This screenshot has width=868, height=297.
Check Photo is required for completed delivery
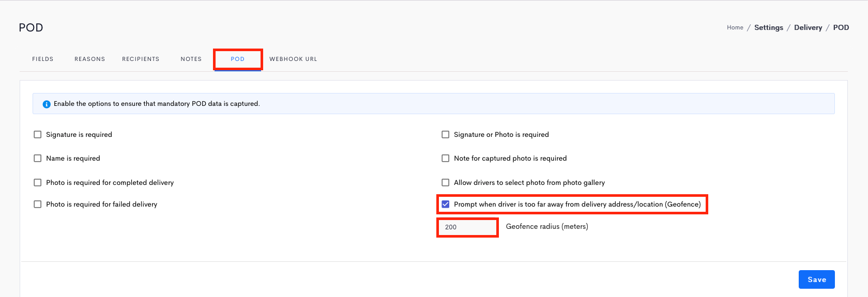click(38, 182)
